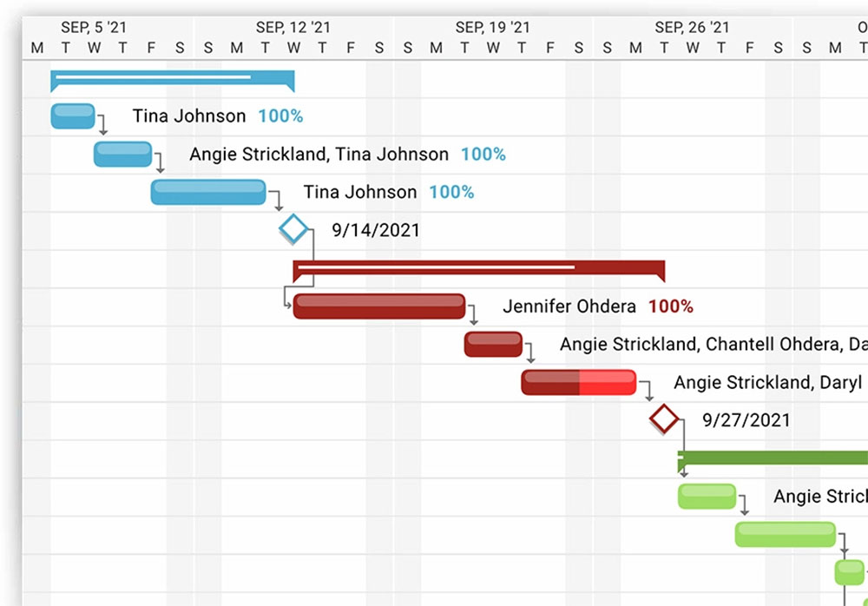
Task: Click short red task bar for Angie Strickland, Chantell Ohdera
Action: (x=493, y=344)
